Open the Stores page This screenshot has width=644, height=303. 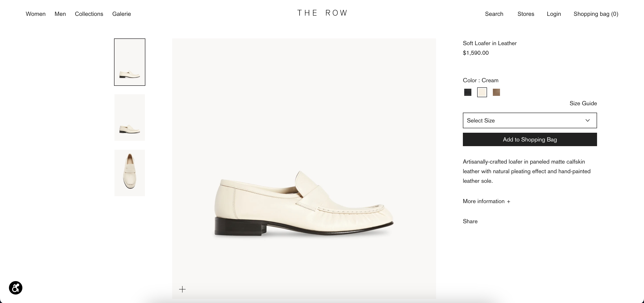click(x=526, y=14)
